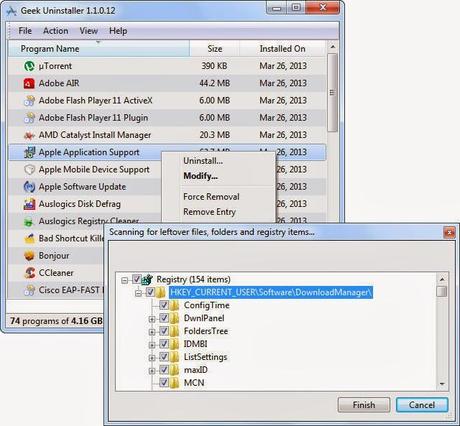The image size is (460, 426).
Task: Click the program list scroll up arrow
Action: coord(332,47)
